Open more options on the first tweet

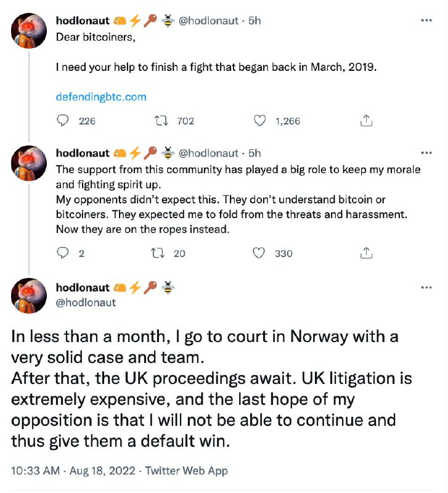(x=426, y=20)
